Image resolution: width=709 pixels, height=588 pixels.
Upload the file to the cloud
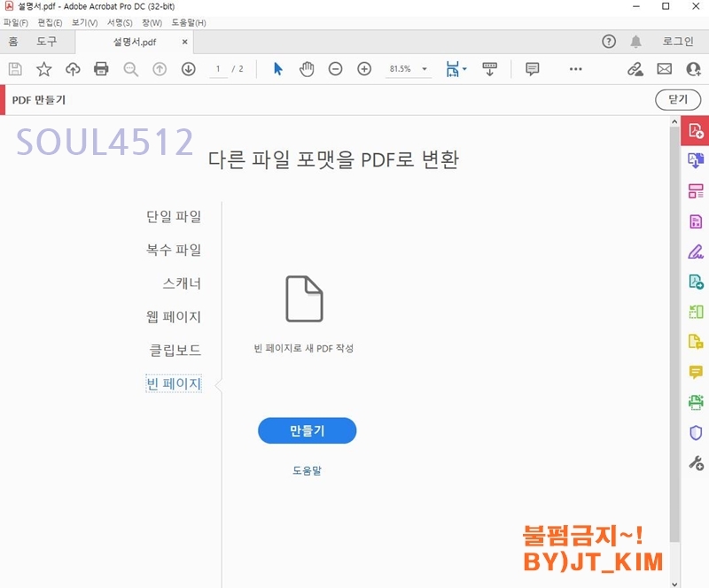click(73, 69)
